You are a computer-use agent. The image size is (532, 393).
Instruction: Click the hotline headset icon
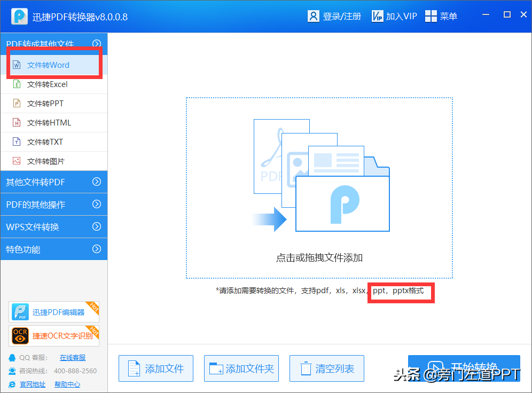point(12,371)
